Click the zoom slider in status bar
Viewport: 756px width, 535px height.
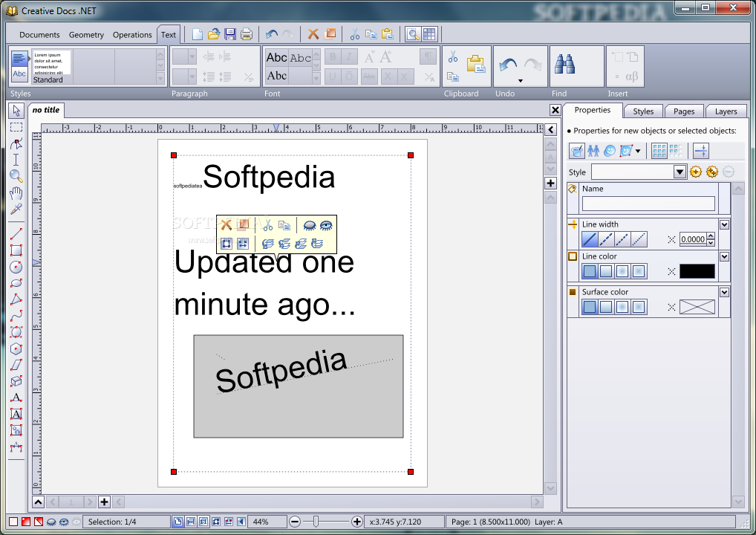pos(316,522)
